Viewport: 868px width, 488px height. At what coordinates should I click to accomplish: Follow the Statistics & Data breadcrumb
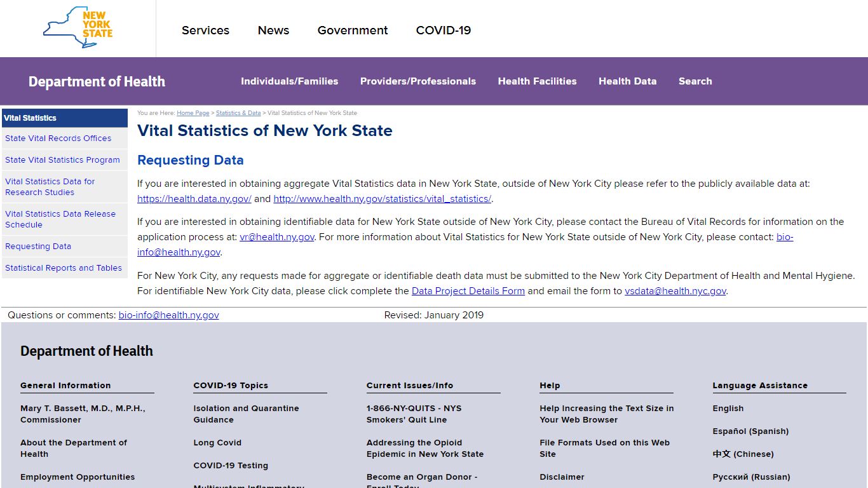238,113
